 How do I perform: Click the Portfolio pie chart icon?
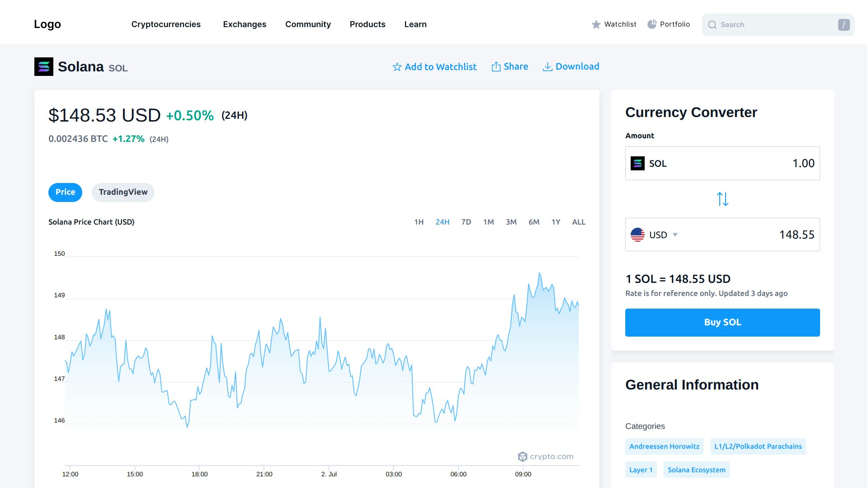652,24
